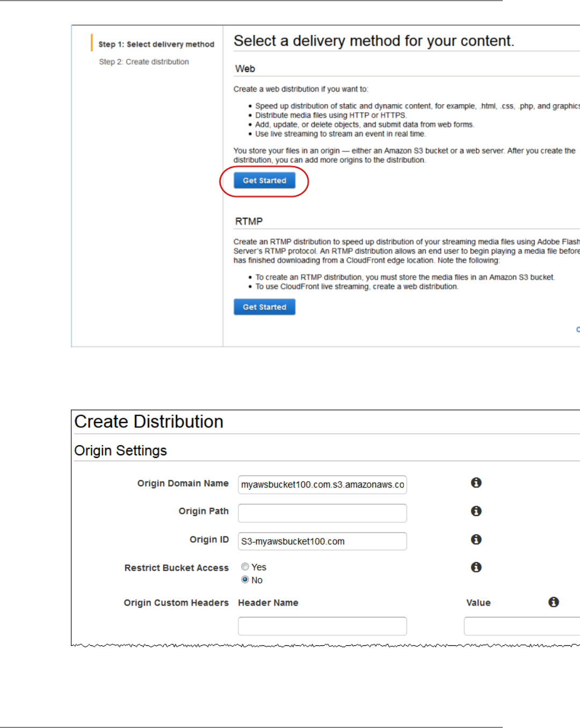This screenshot has width=580, height=728.
Task: Click info icon beside Origin Path
Action: (x=476, y=511)
